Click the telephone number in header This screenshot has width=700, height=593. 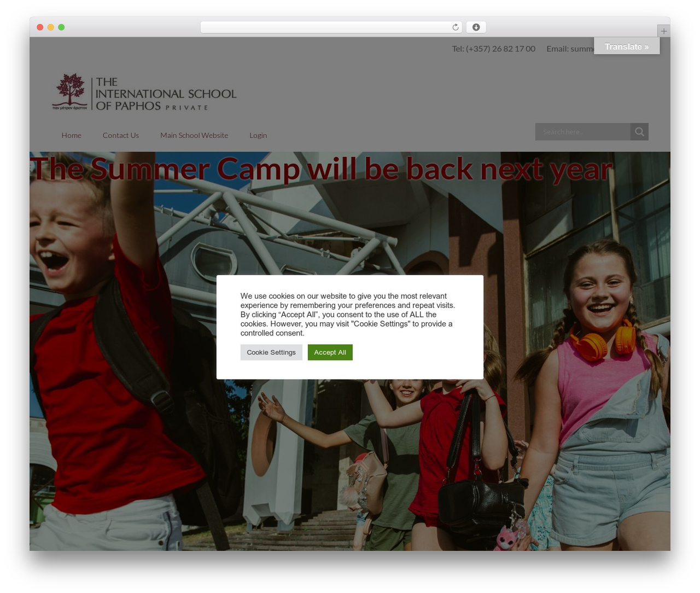(x=493, y=49)
